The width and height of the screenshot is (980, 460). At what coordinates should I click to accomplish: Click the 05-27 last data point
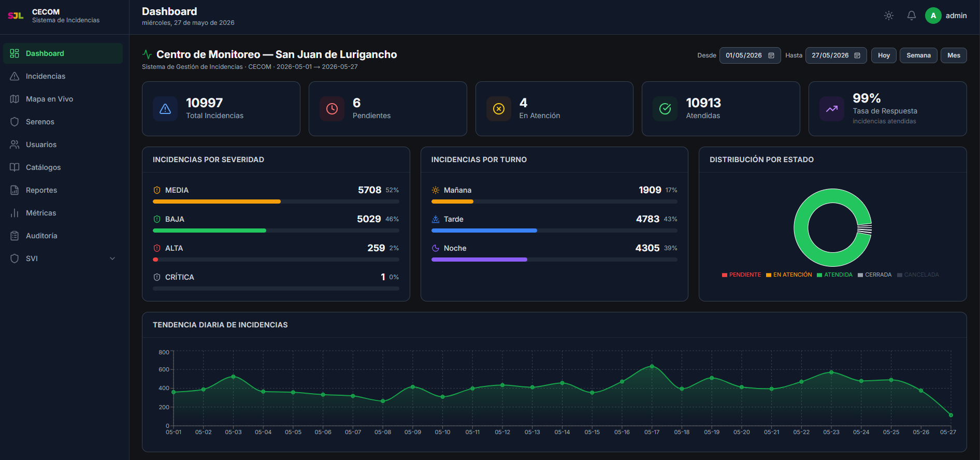point(951,415)
